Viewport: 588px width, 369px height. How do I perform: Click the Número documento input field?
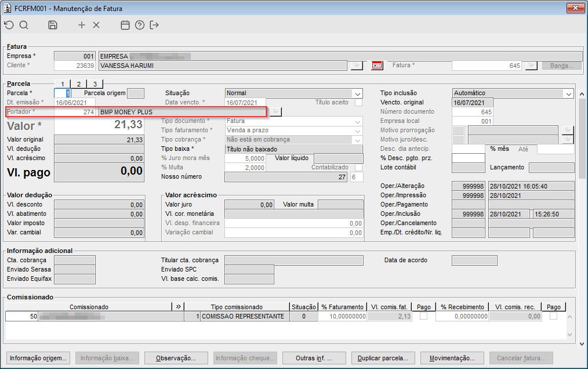click(x=473, y=112)
